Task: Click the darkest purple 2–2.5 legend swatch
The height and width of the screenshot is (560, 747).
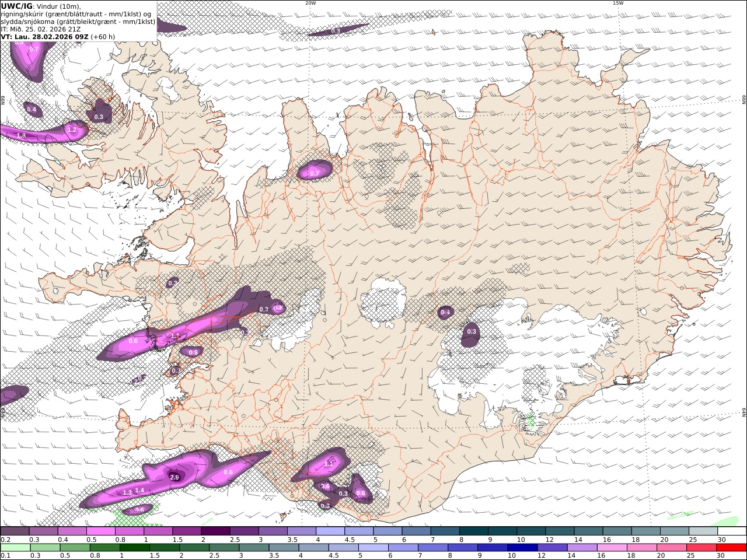Action: 215,531
